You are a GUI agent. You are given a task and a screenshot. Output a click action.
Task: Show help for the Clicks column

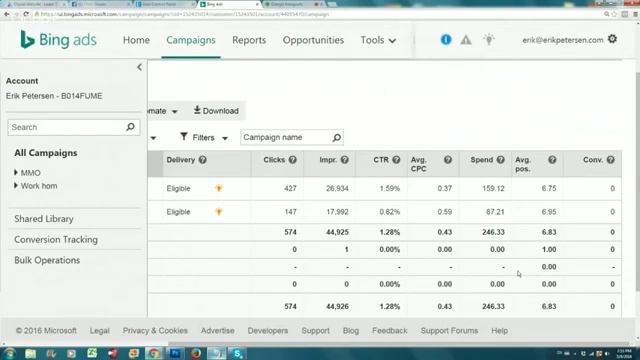293,160
